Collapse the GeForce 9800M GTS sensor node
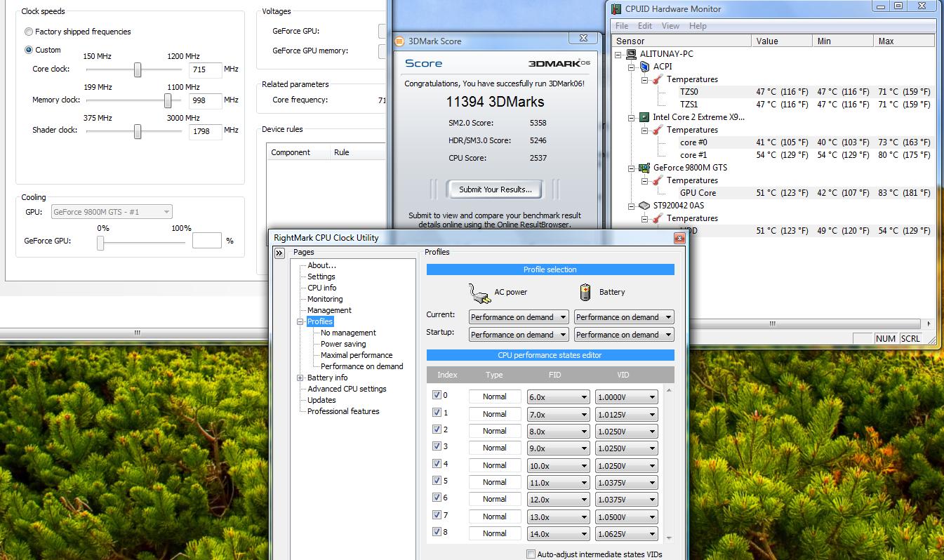Viewport: 944px width, 560px height. click(x=632, y=168)
